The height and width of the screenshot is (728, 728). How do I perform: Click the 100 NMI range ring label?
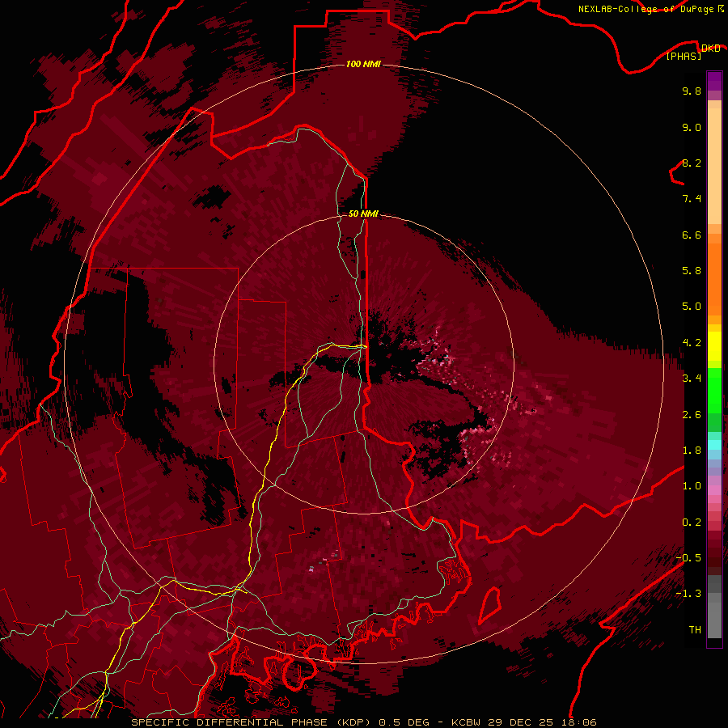coord(363,64)
